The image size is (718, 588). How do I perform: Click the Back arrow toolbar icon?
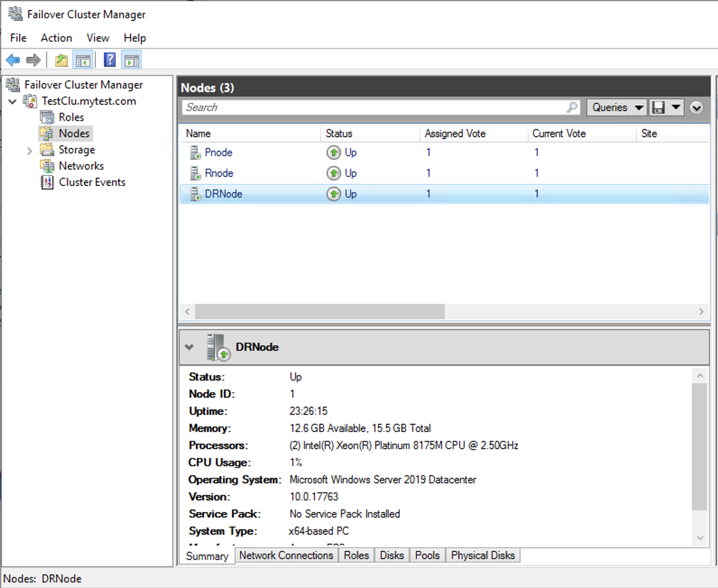click(13, 60)
